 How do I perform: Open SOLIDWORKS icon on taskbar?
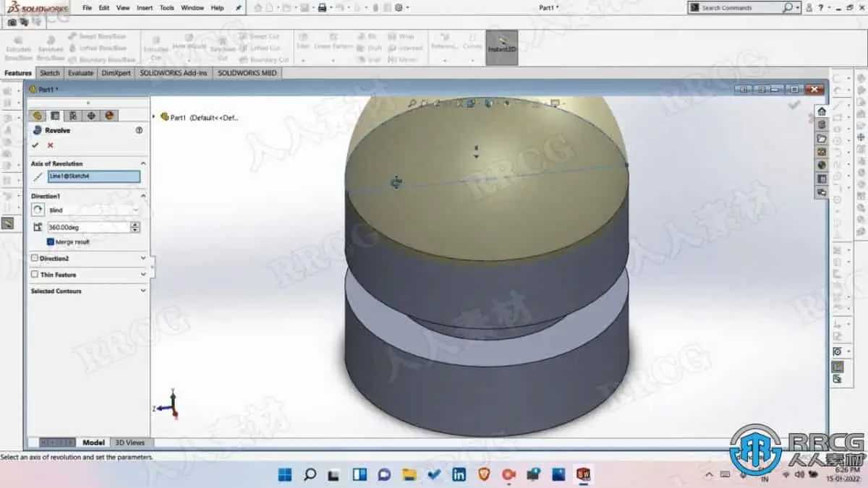pos(583,474)
